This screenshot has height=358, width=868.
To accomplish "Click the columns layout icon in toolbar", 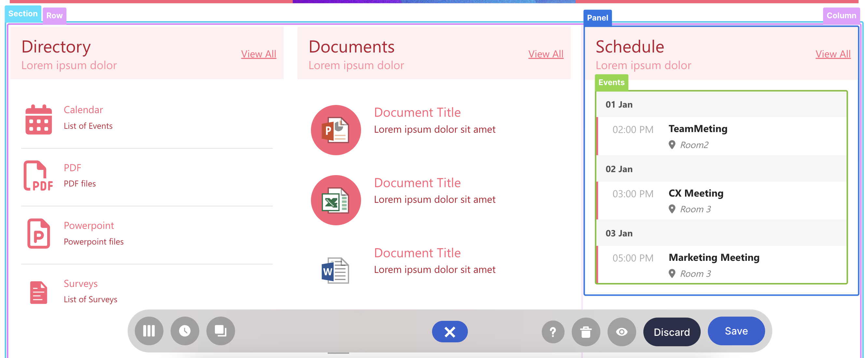I will (x=148, y=331).
